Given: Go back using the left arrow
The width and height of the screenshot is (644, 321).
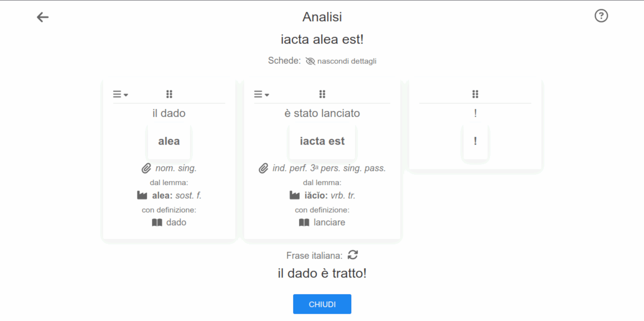Looking at the screenshot, I should click(43, 17).
